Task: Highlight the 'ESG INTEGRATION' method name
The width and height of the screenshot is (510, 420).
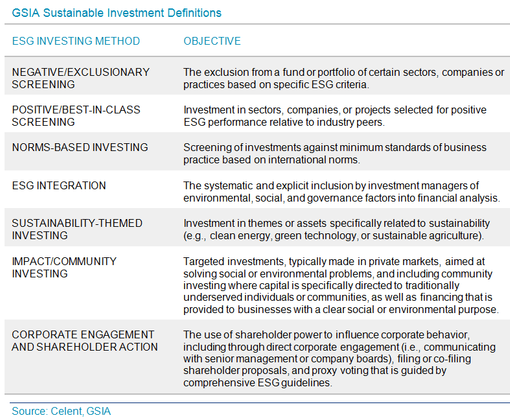Action: coord(59,185)
